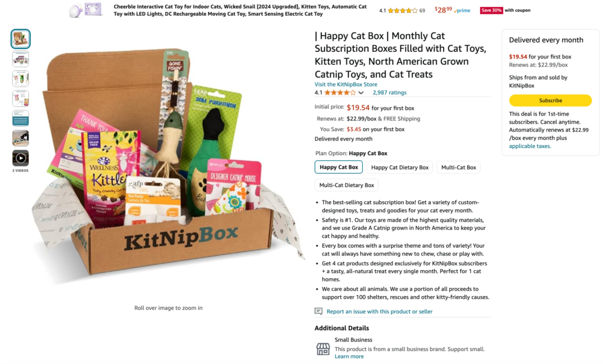The image size is (604, 364).
Task: Click the Save 30% coupon badge
Action: click(x=491, y=11)
